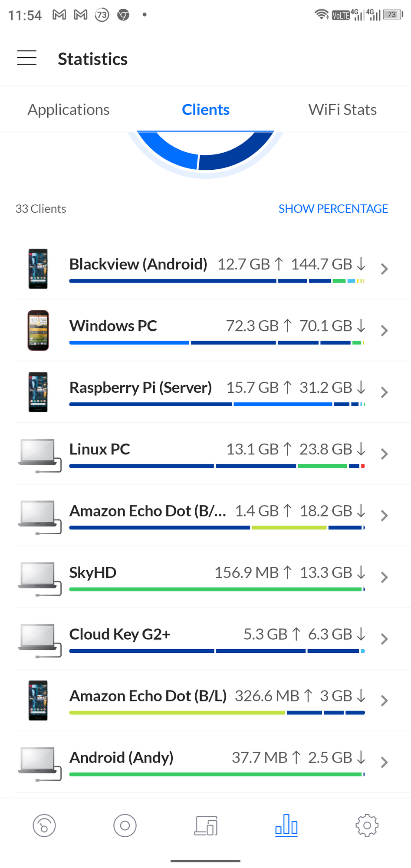The height and width of the screenshot is (868, 411).
Task: Expand the SkyHD row chevron
Action: tap(384, 577)
